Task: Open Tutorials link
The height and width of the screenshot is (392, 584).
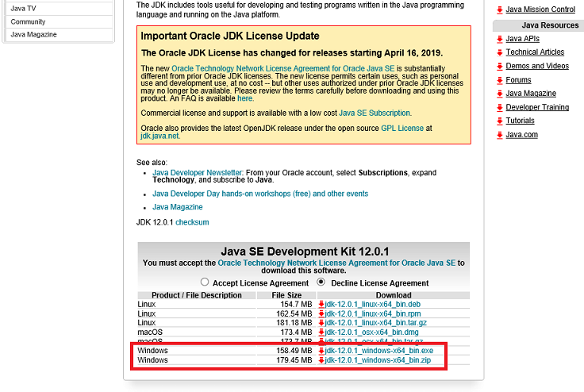Action: (520, 121)
